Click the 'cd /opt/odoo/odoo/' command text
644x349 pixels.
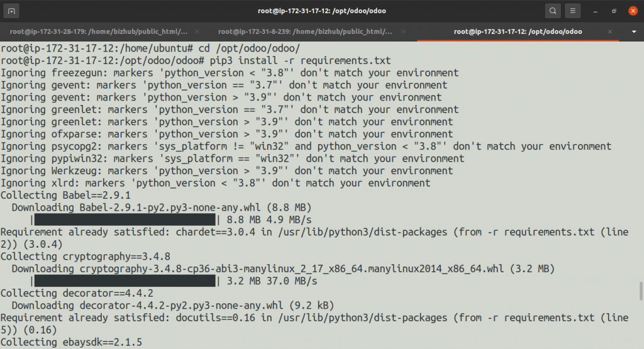click(x=249, y=48)
